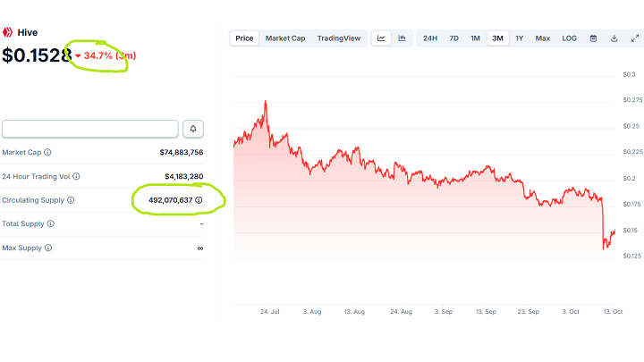Click Circulating Supply label info icon
Screen dimensions: 644x362
[71, 200]
